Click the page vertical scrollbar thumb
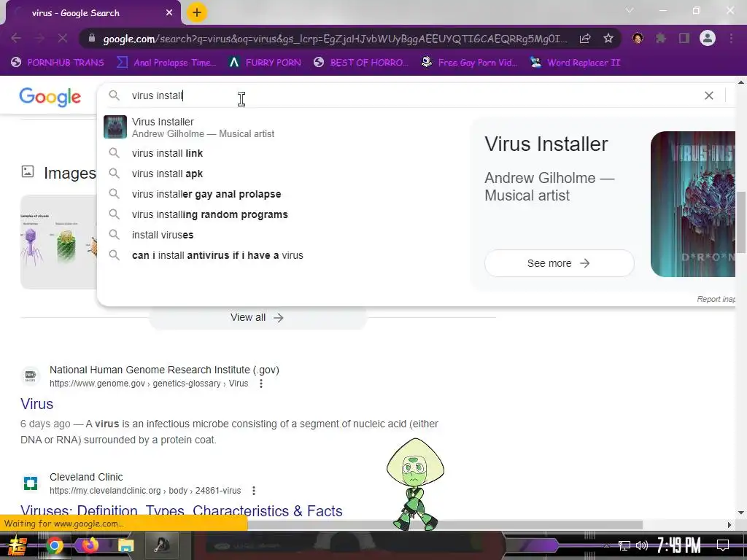Screen dimensions: 747x560 [741, 222]
